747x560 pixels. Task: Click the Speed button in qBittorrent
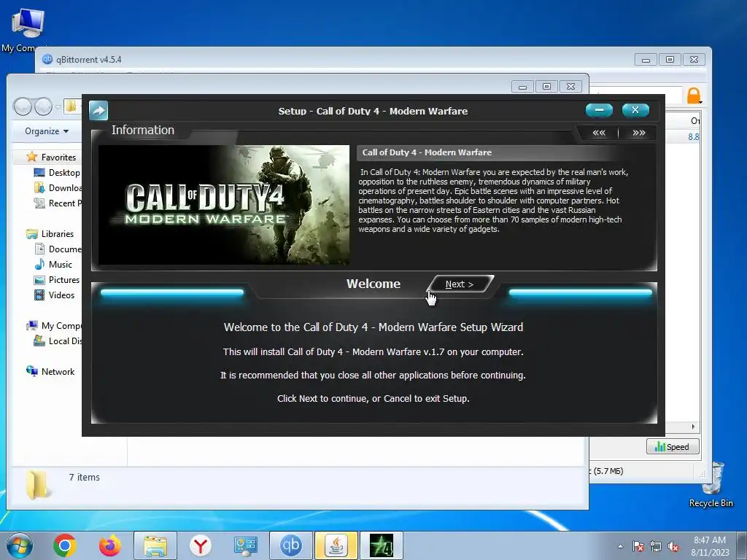click(x=672, y=447)
